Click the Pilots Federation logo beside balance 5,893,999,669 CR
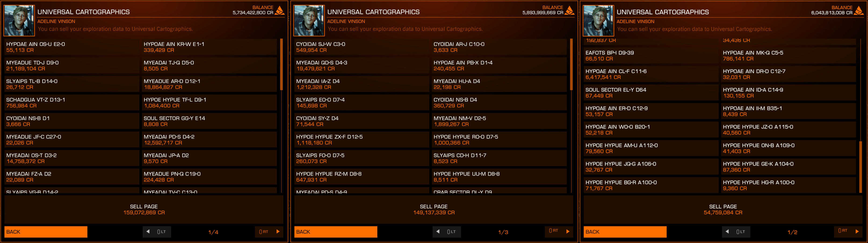868x243 pixels. pos(569,10)
